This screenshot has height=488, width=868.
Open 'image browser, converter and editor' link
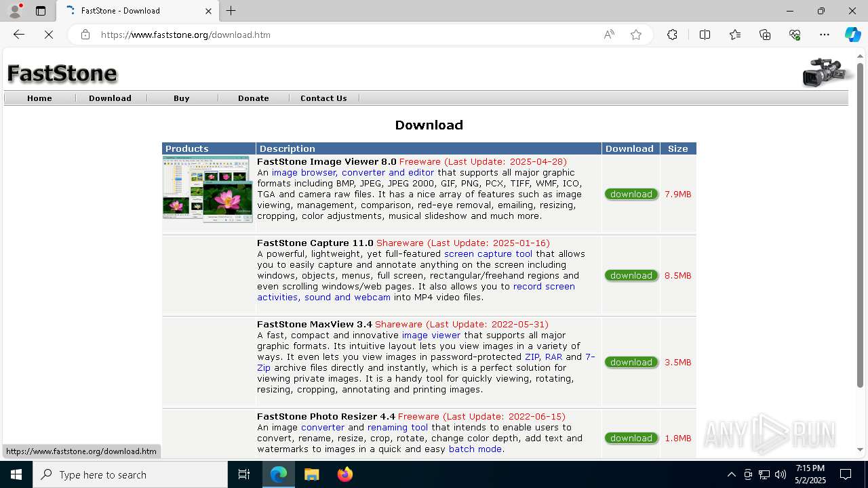pyautogui.click(x=353, y=173)
